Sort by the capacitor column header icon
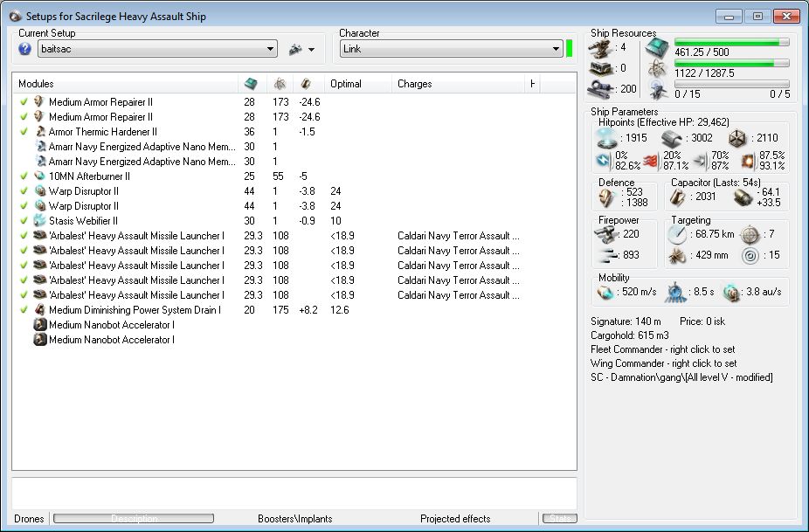The width and height of the screenshot is (809, 532). 306,84
